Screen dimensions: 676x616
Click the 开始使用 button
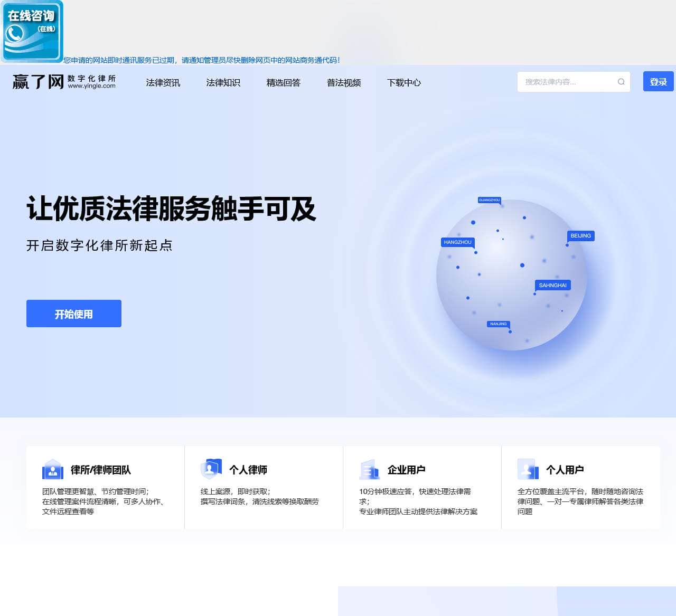click(73, 314)
